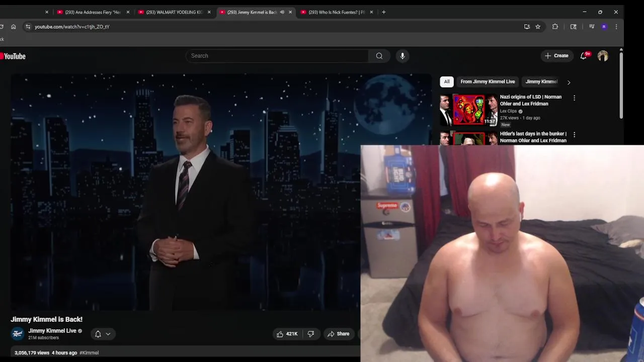Click the Create button
Viewport: 644px width, 362px height.
(x=556, y=56)
